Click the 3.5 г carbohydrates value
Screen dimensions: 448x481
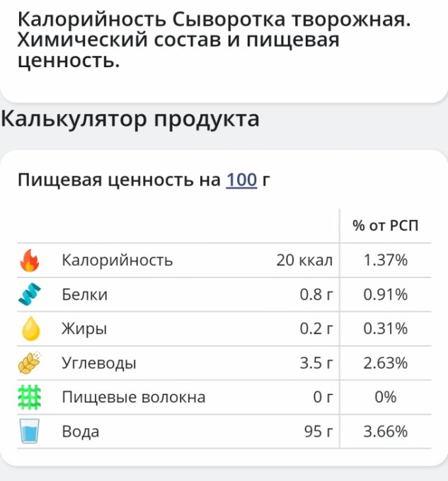pyautogui.click(x=316, y=363)
